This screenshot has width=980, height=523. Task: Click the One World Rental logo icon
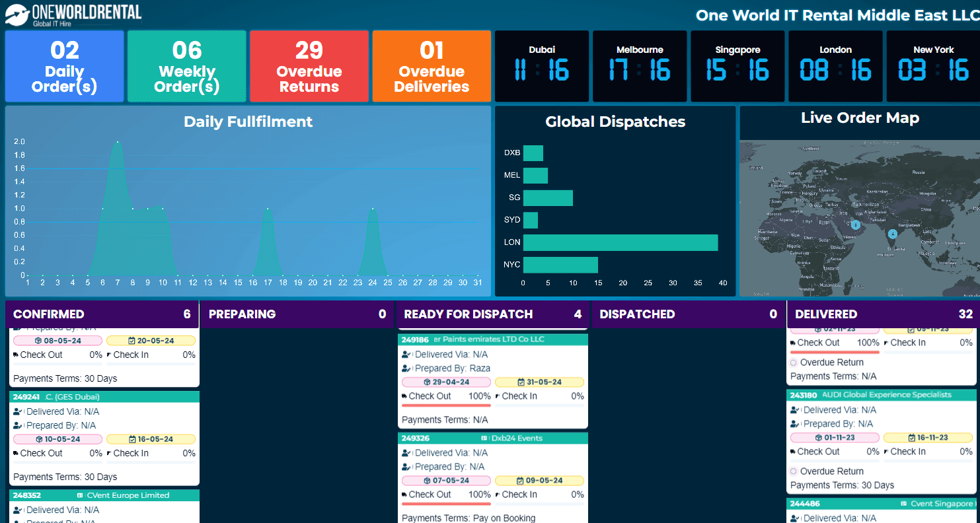click(x=15, y=14)
